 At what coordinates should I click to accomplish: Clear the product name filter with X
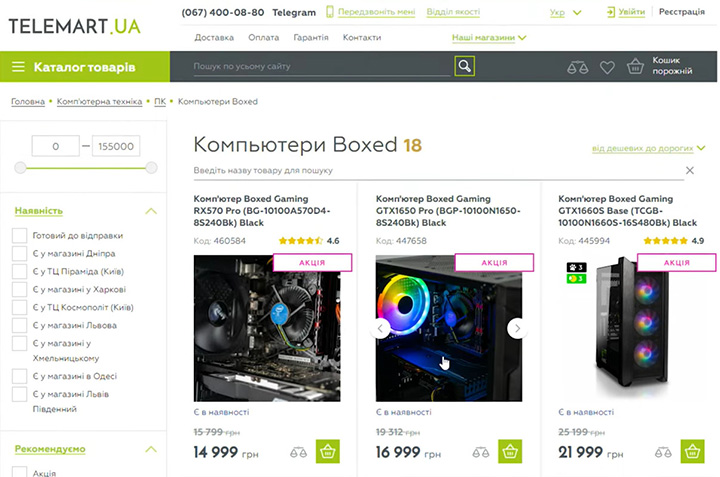tap(690, 170)
